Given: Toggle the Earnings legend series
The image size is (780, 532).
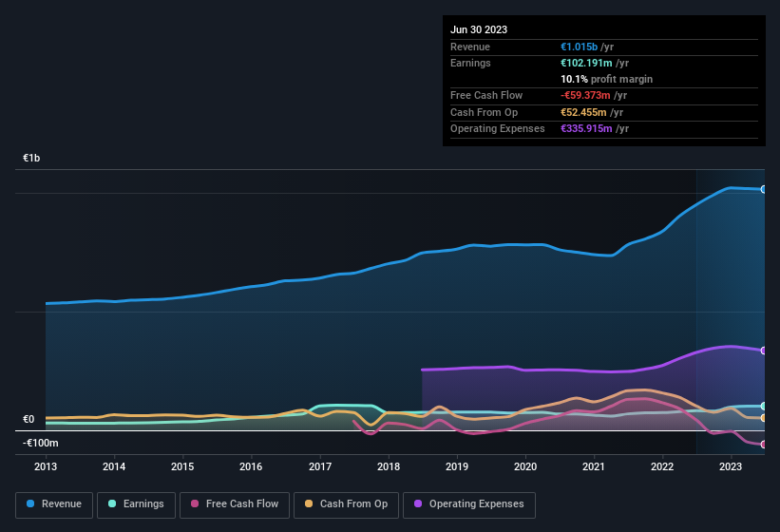Looking at the screenshot, I should tap(136, 504).
